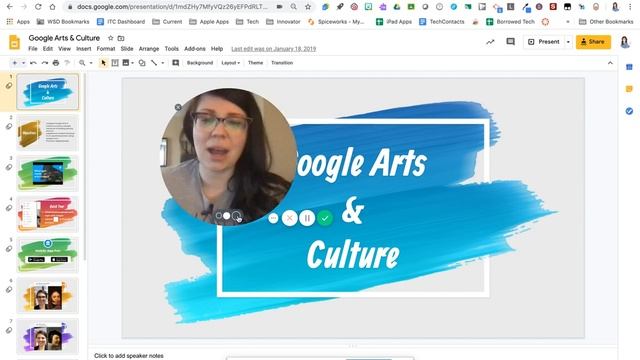
Task: Open the Help menu
Action: tap(217, 49)
